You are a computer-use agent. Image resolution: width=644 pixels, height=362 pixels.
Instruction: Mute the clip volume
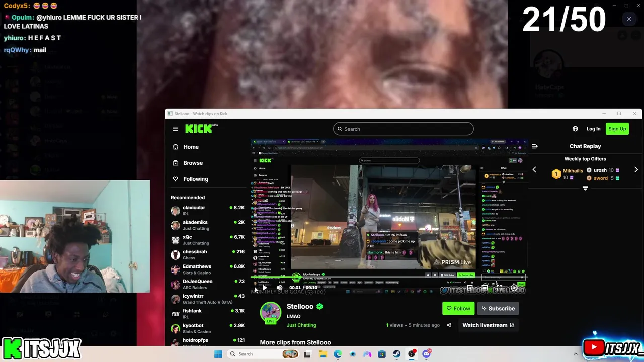point(279,288)
